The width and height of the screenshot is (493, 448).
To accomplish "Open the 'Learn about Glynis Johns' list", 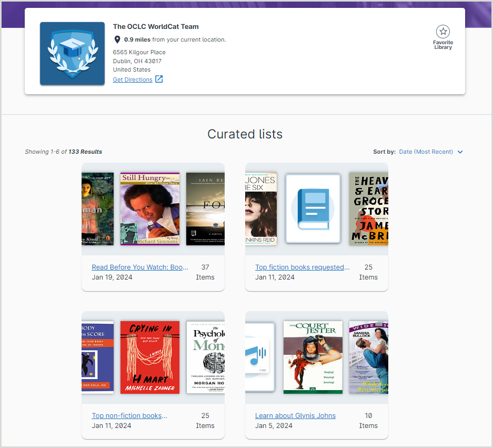I will pos(295,415).
